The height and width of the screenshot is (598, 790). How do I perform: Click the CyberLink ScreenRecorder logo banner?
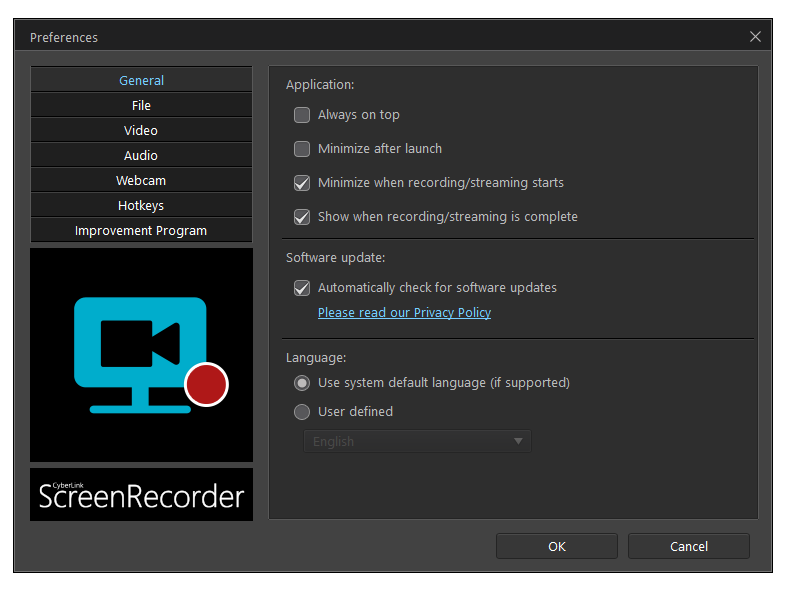coord(142,495)
